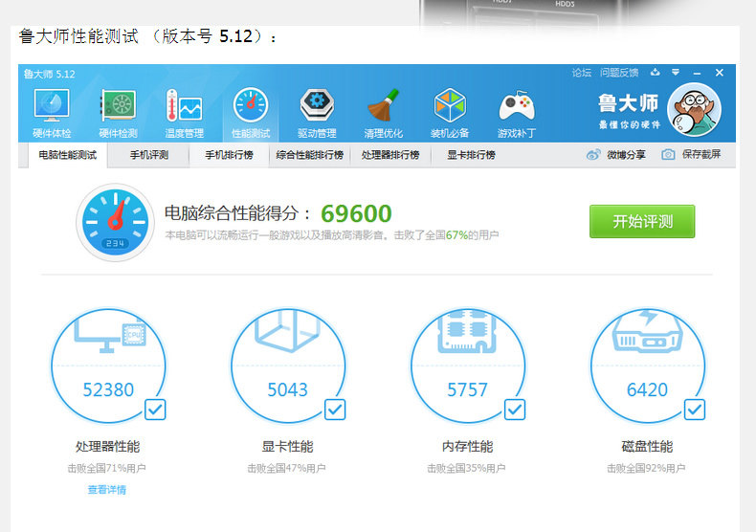756x532 pixels.
Task: Click the 击败全国71%用户 text
Action: point(106,468)
